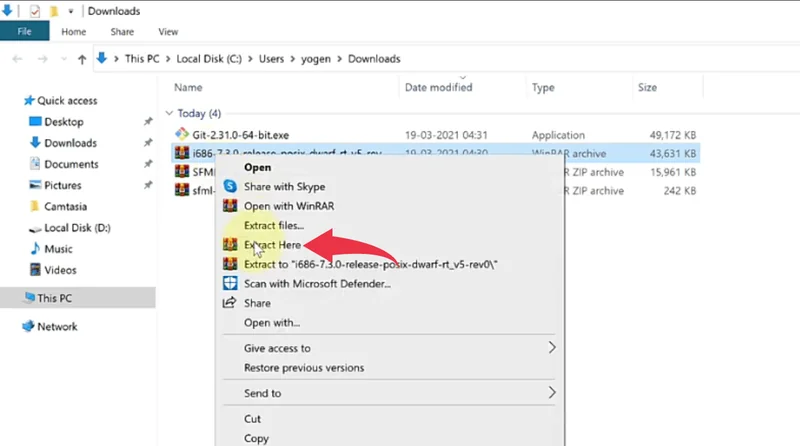Expand the This PC tree node

(12, 298)
